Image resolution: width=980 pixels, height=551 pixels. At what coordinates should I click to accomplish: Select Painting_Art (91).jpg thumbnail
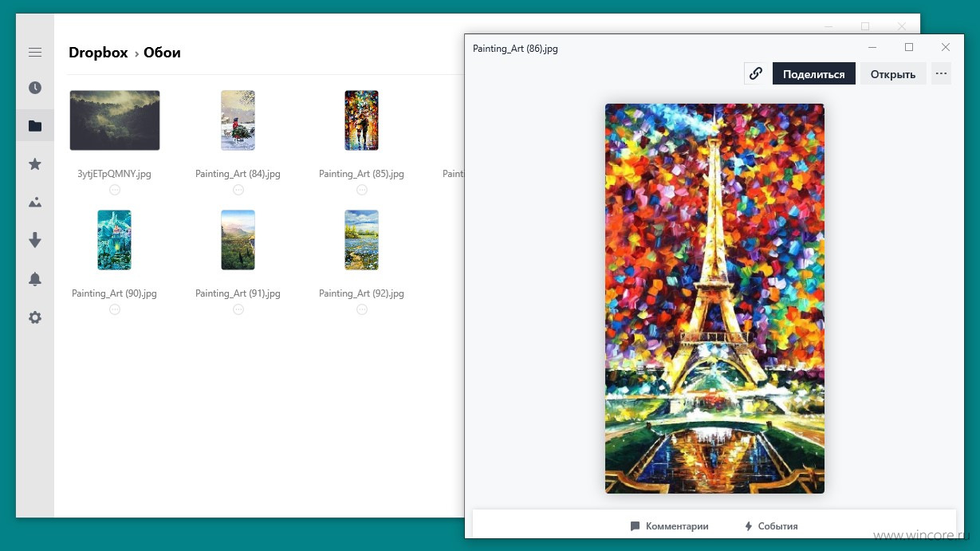coord(238,240)
